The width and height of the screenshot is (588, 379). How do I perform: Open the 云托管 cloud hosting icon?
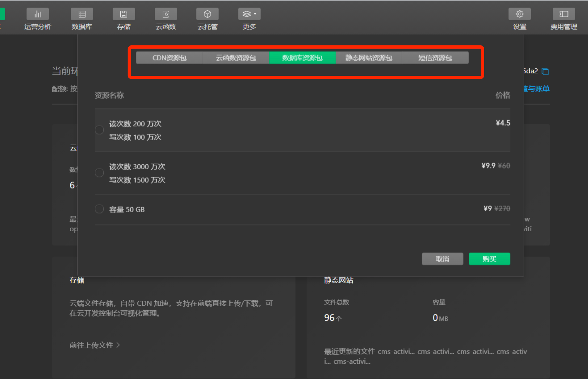pos(207,14)
